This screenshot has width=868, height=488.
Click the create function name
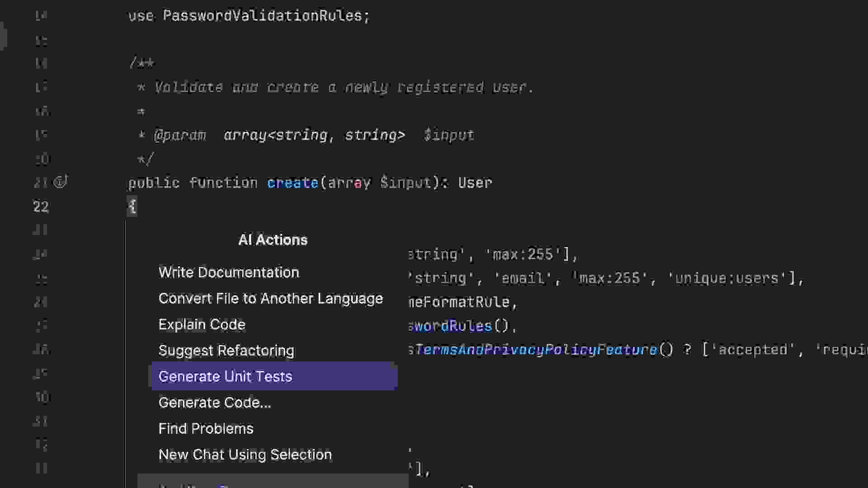tap(293, 183)
